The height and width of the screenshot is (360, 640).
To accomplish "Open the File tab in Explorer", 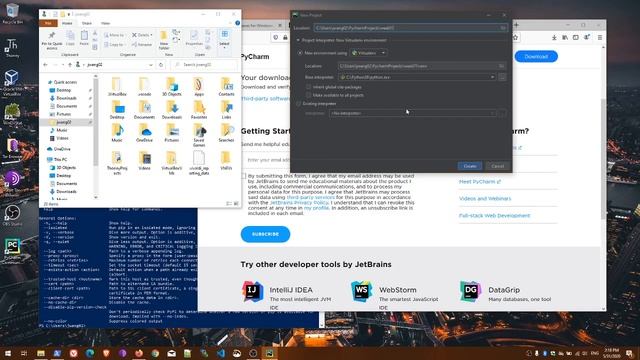I will click(x=48, y=23).
